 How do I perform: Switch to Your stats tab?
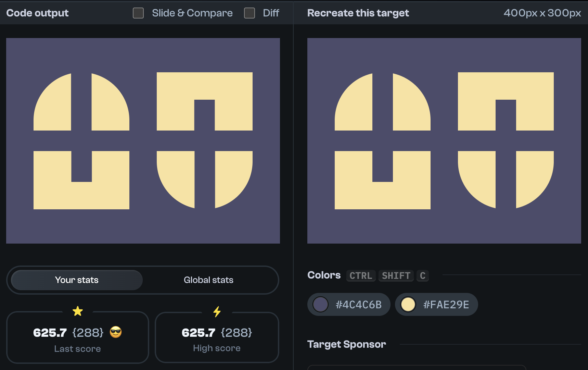click(x=77, y=280)
